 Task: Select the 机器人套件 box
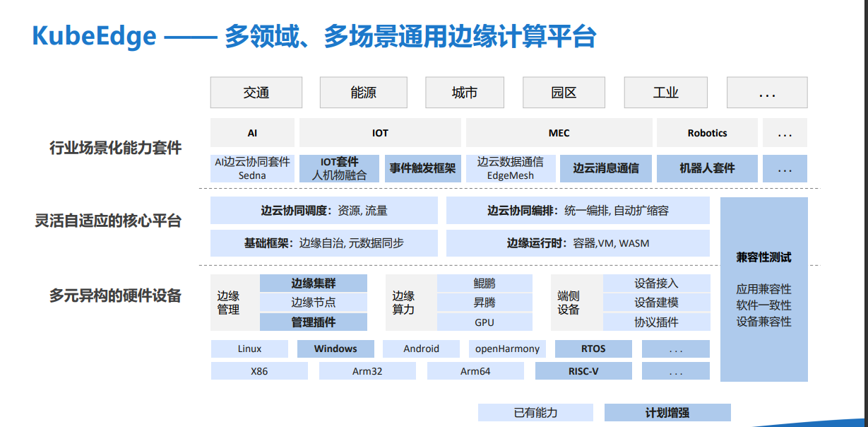tap(707, 168)
